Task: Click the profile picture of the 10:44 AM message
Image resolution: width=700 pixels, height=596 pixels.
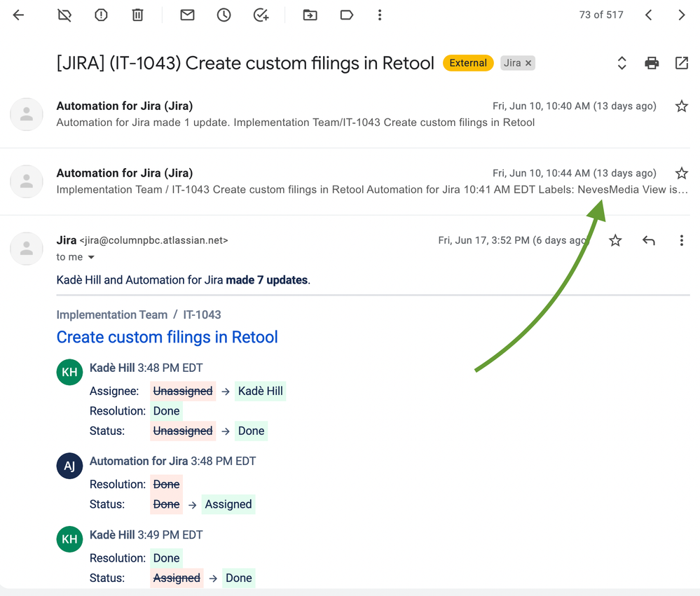Action: point(27,181)
